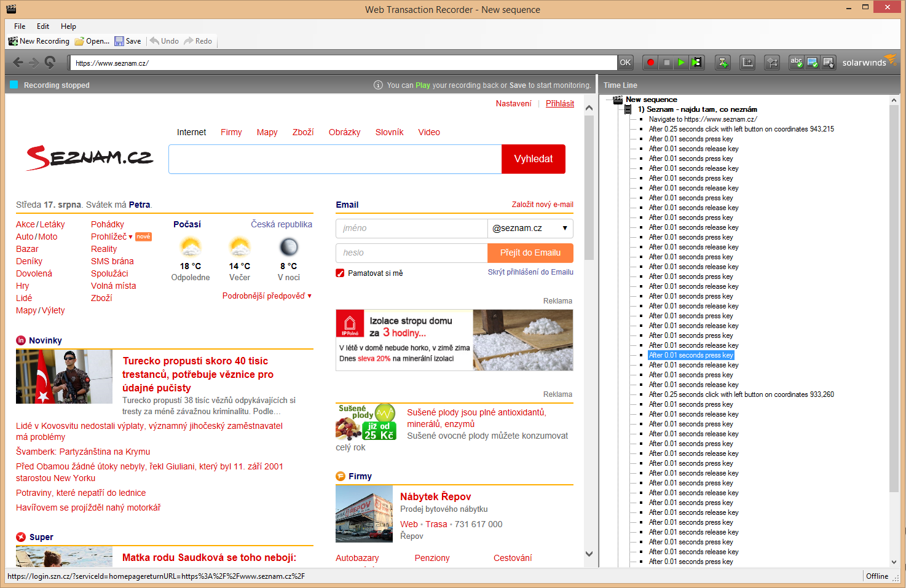Click the blue Recording stopped indicator square
Screen dimensions: 906x588
14,85
